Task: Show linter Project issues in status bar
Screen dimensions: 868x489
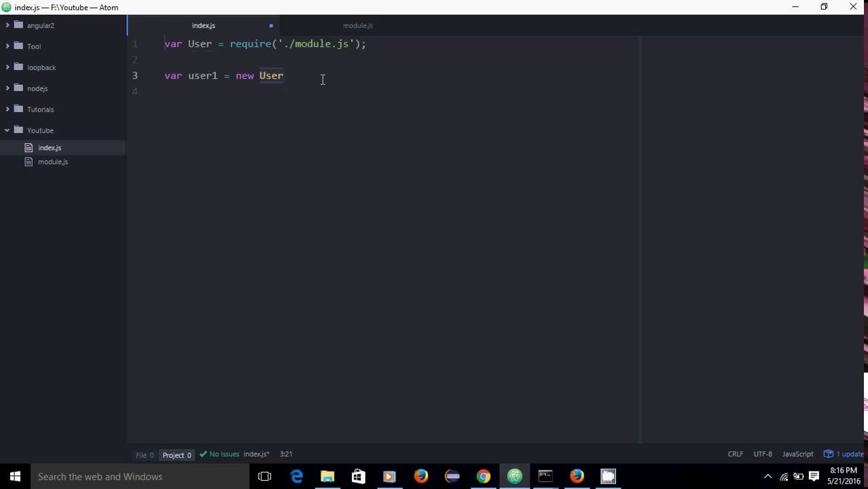Action: tap(177, 455)
